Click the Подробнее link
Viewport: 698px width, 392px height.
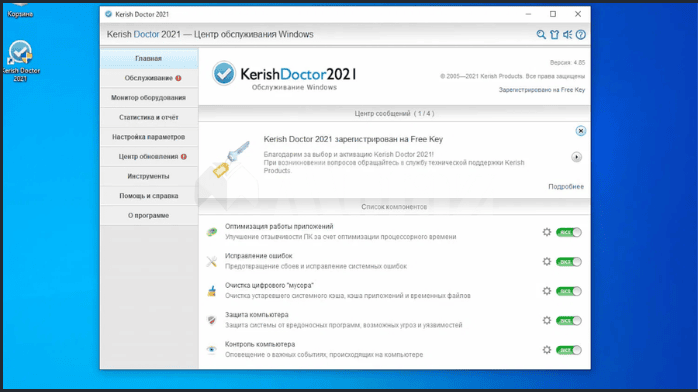point(566,187)
